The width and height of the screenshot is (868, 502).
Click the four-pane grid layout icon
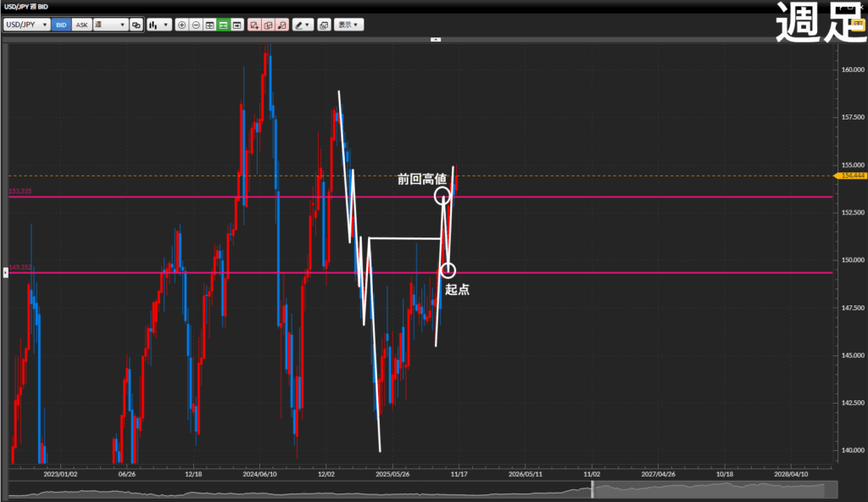(x=209, y=25)
